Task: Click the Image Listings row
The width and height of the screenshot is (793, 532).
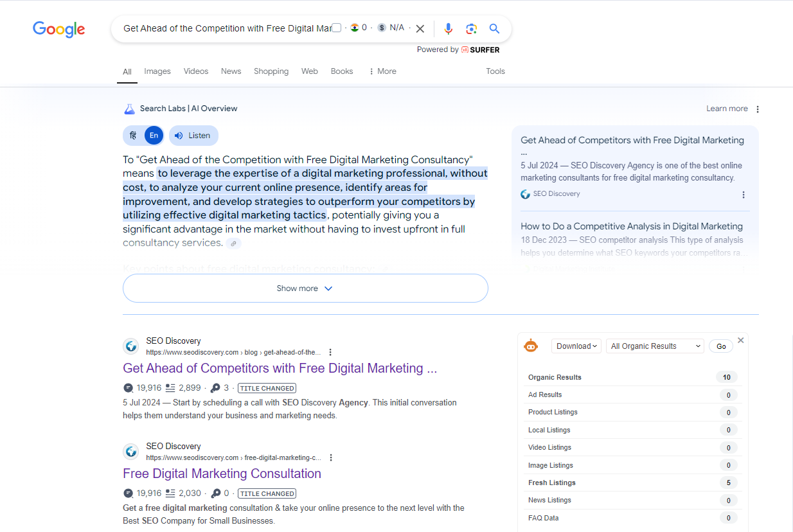Action: click(632, 465)
